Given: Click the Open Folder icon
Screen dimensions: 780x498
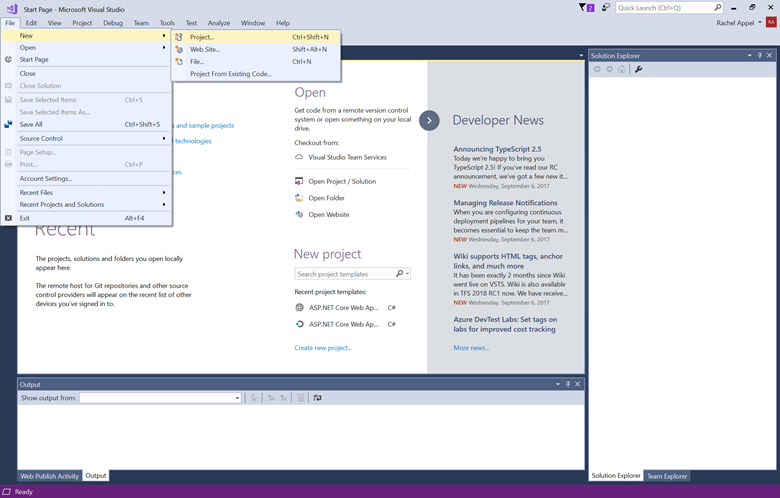Looking at the screenshot, I should pos(299,198).
